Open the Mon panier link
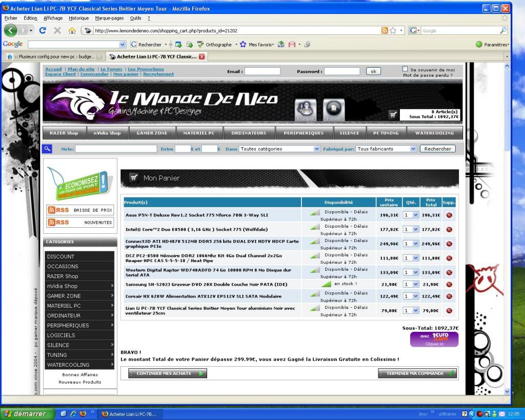This screenshot has height=420, width=525. pos(126,74)
